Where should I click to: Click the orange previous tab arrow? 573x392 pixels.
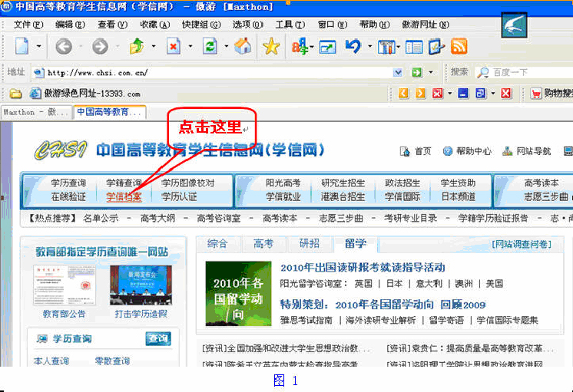[403, 94]
